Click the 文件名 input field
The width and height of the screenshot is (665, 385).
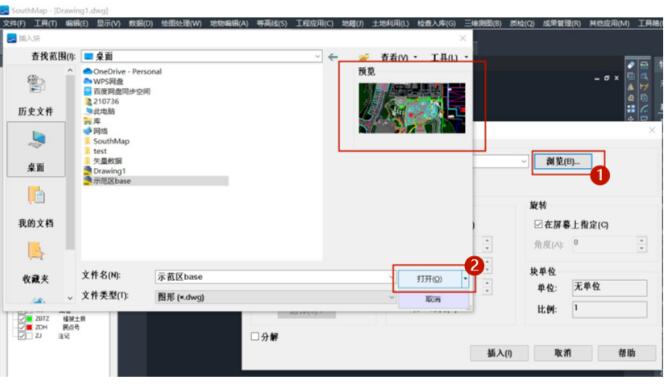coord(274,277)
